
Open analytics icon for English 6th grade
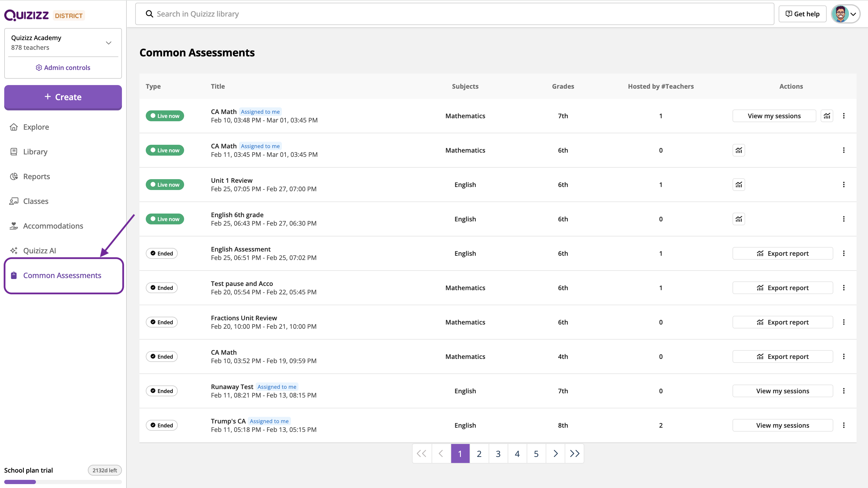(x=739, y=219)
